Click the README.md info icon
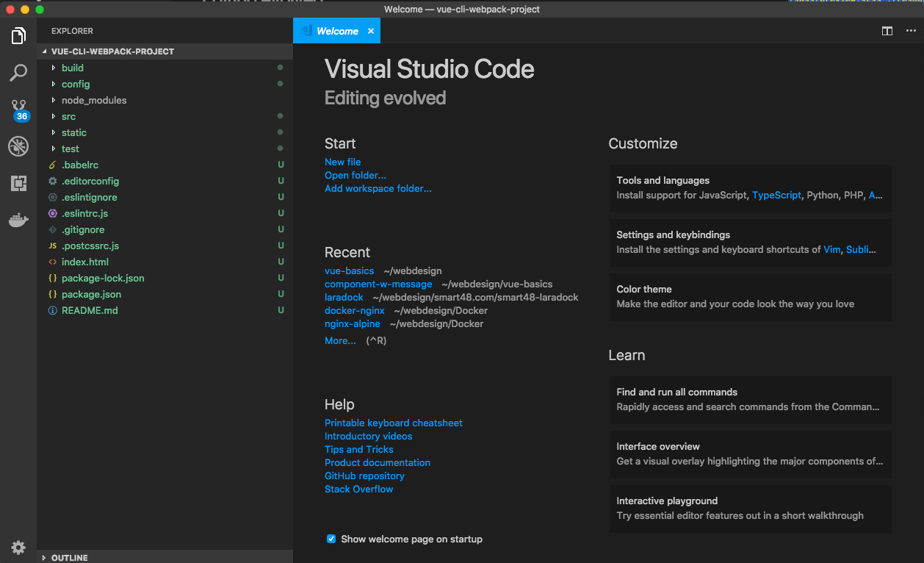Image resolution: width=924 pixels, height=563 pixels. click(52, 310)
